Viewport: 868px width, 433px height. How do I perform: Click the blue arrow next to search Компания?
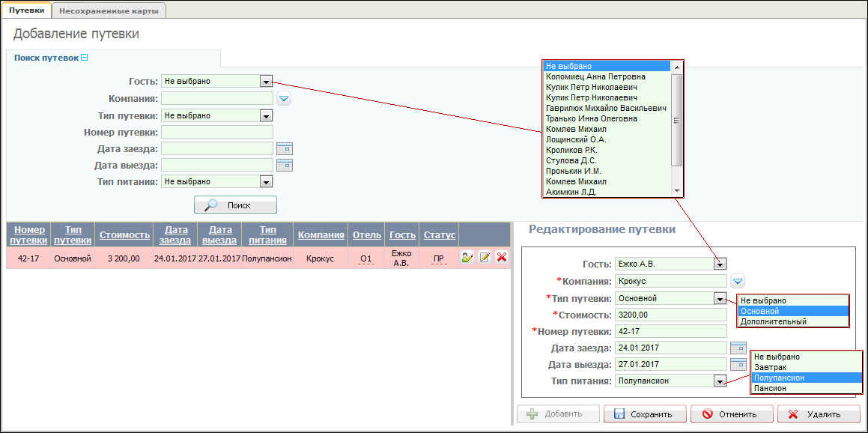pyautogui.click(x=285, y=99)
